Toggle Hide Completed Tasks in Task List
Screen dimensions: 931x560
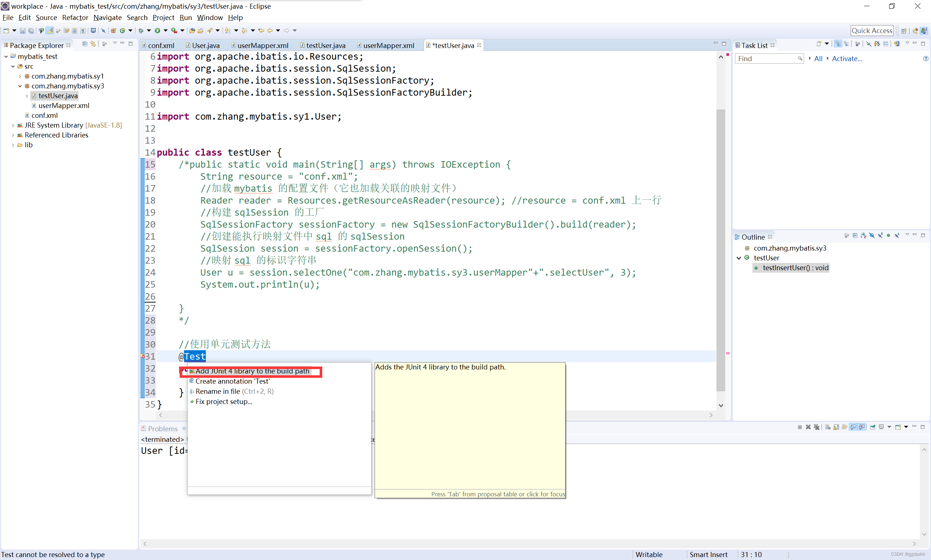(868, 44)
